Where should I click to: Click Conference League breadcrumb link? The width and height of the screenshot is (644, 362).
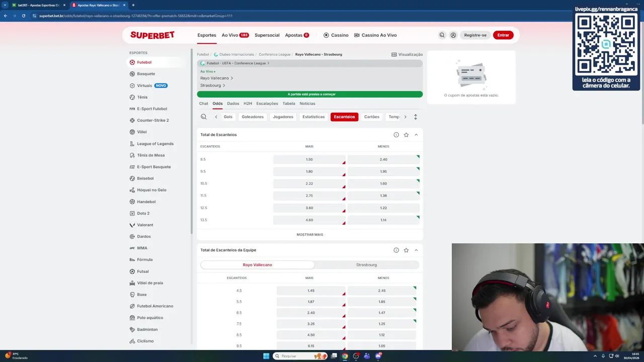(x=275, y=54)
